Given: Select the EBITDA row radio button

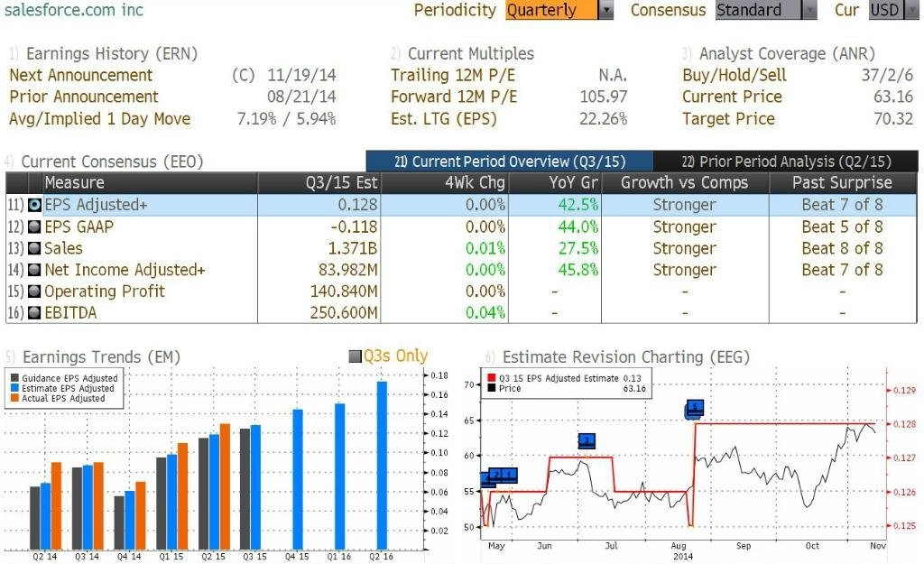Looking at the screenshot, I should coord(35,313).
